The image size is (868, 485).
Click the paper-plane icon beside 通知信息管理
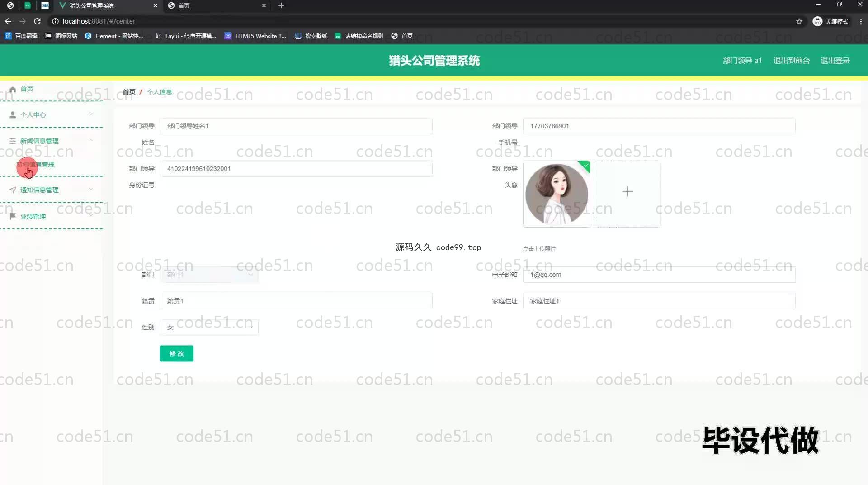(x=13, y=190)
